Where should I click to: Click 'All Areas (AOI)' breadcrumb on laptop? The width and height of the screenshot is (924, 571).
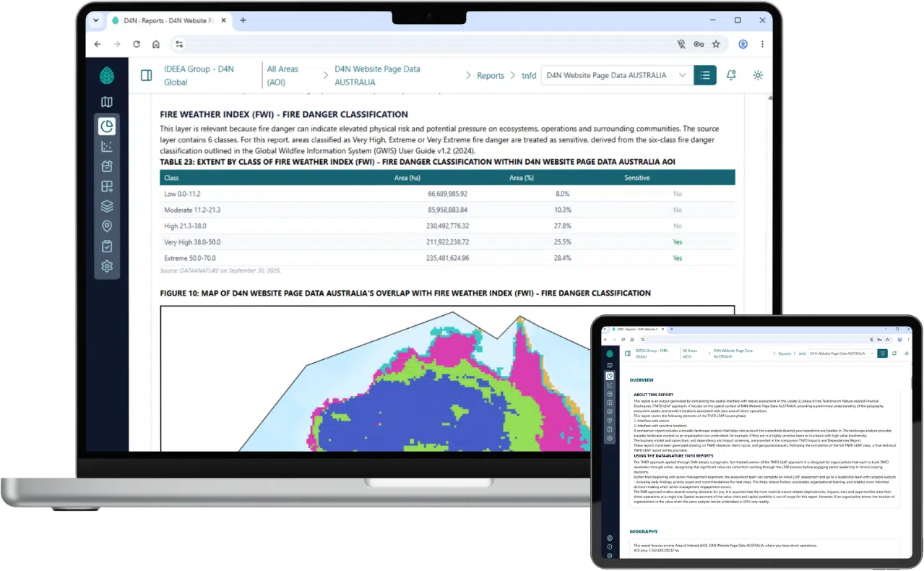(282, 75)
